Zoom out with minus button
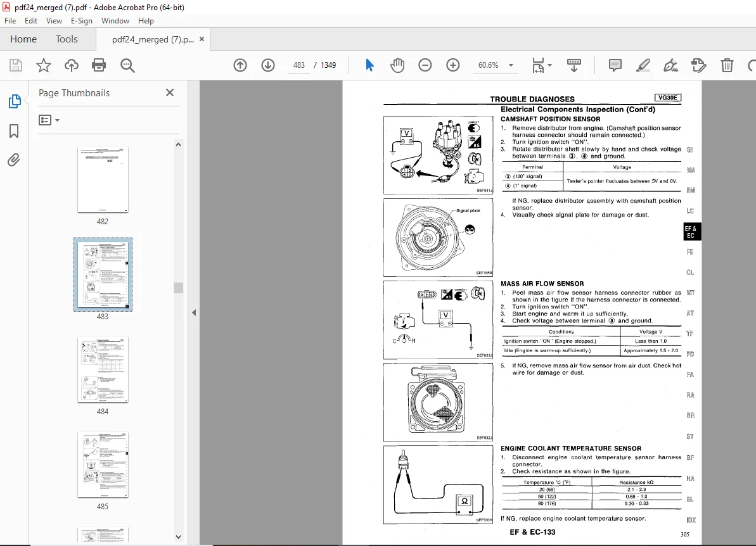The image size is (756, 546). point(425,65)
